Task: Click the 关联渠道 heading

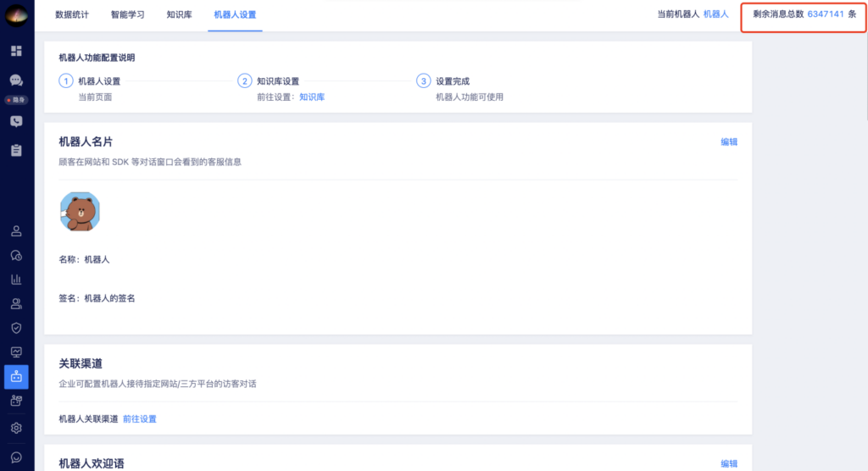Action: pos(81,363)
